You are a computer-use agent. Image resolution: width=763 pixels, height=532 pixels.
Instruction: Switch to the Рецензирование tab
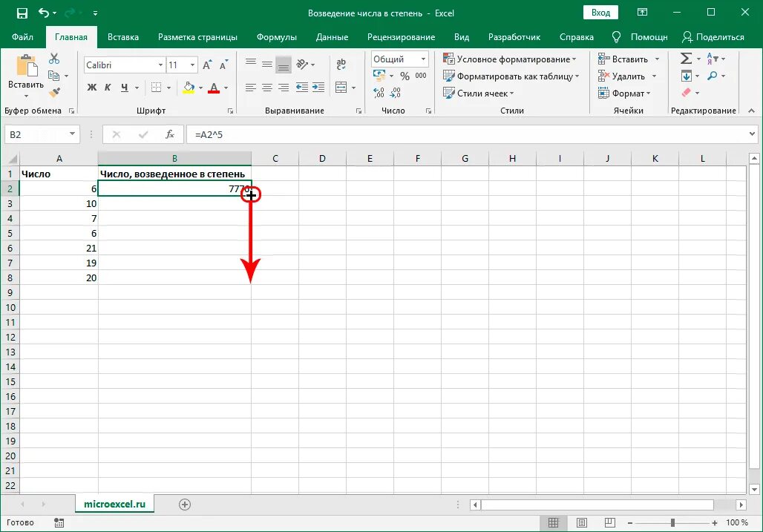click(401, 37)
